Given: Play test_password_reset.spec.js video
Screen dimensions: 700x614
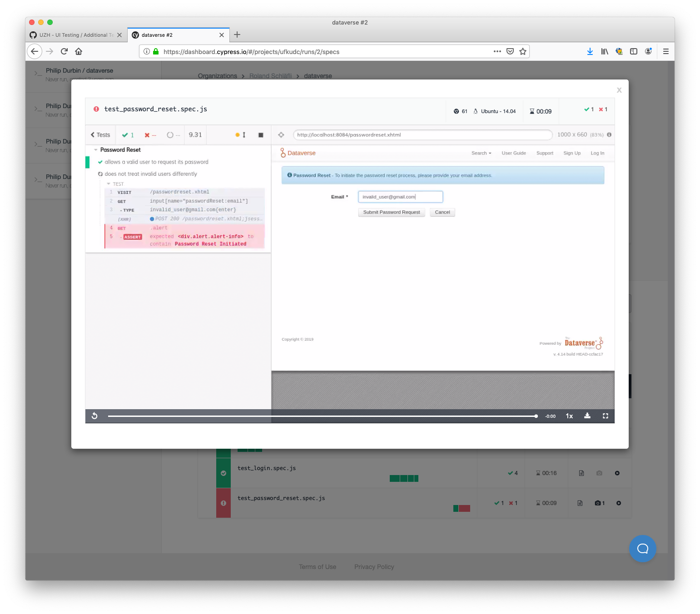Looking at the screenshot, I should (619, 503).
